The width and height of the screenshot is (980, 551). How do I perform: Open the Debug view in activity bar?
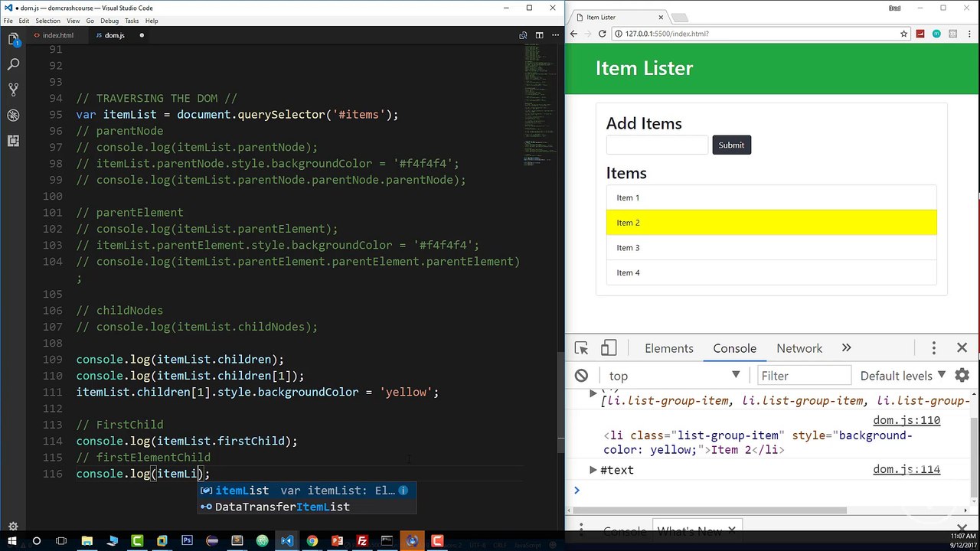(x=13, y=116)
